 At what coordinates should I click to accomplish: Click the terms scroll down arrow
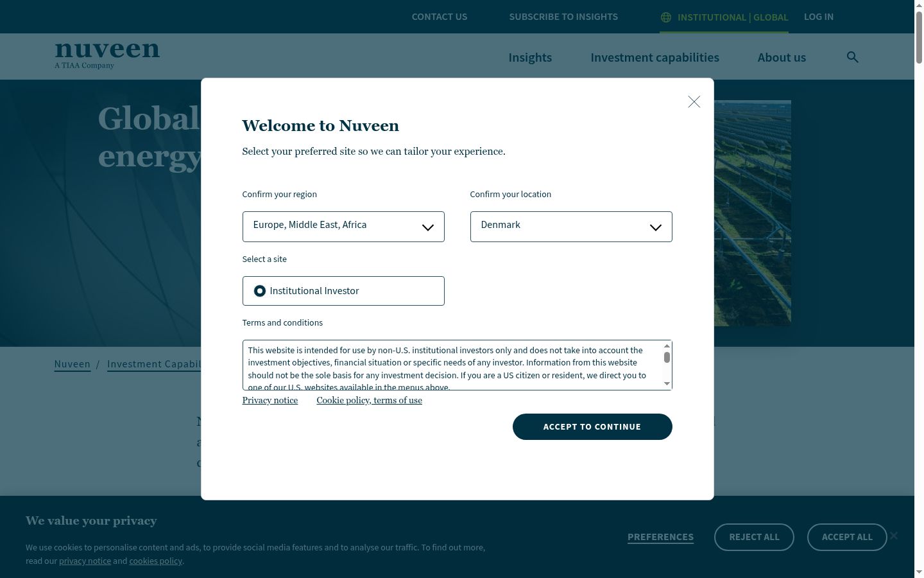click(667, 384)
